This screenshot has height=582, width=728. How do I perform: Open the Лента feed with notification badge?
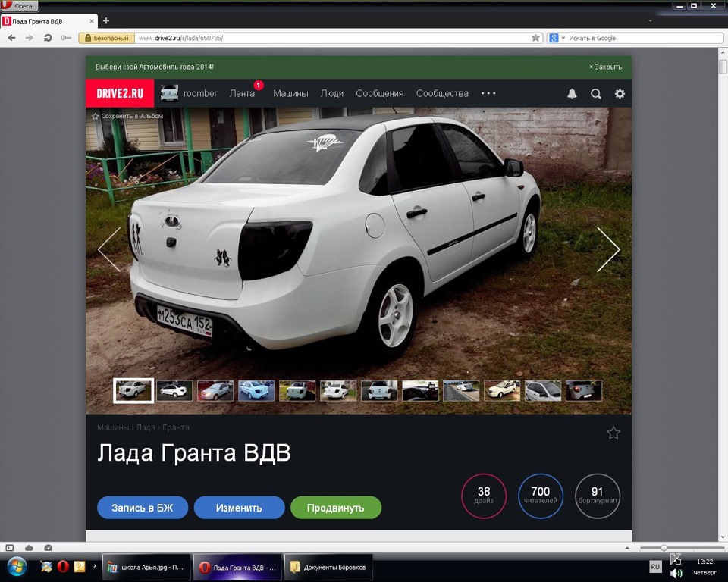[x=243, y=93]
